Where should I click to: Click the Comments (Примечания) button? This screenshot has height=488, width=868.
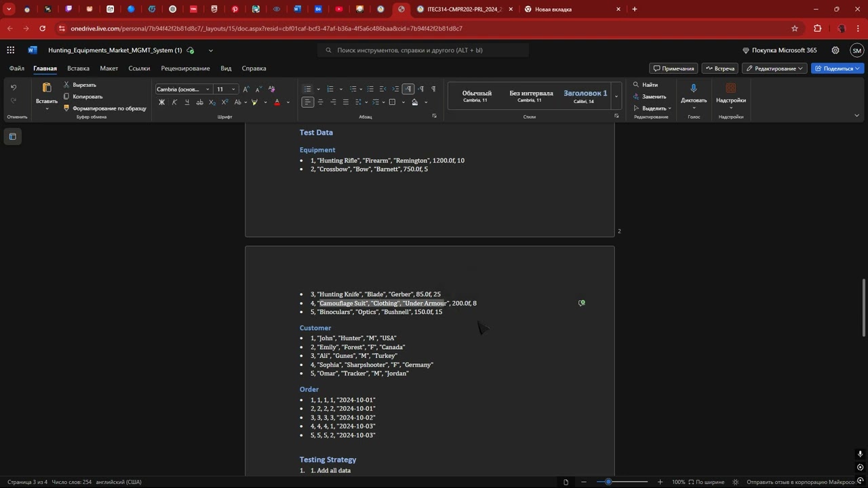pos(673,68)
